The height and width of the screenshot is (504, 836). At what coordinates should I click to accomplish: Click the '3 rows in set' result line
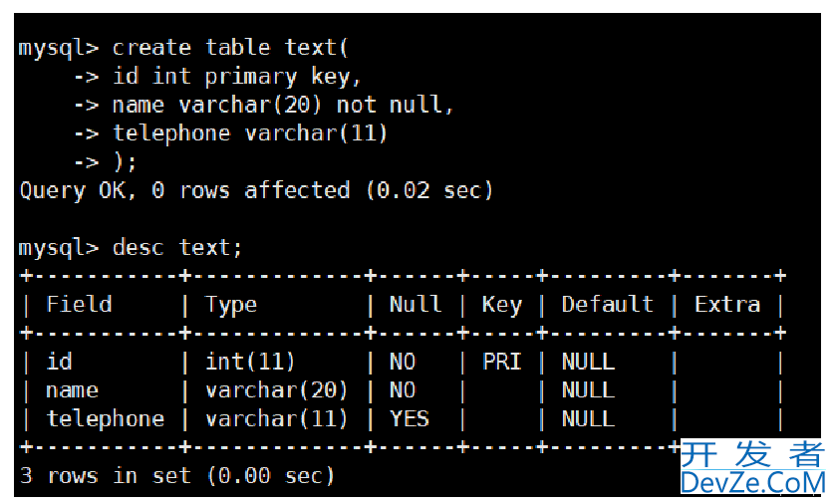click(176, 475)
